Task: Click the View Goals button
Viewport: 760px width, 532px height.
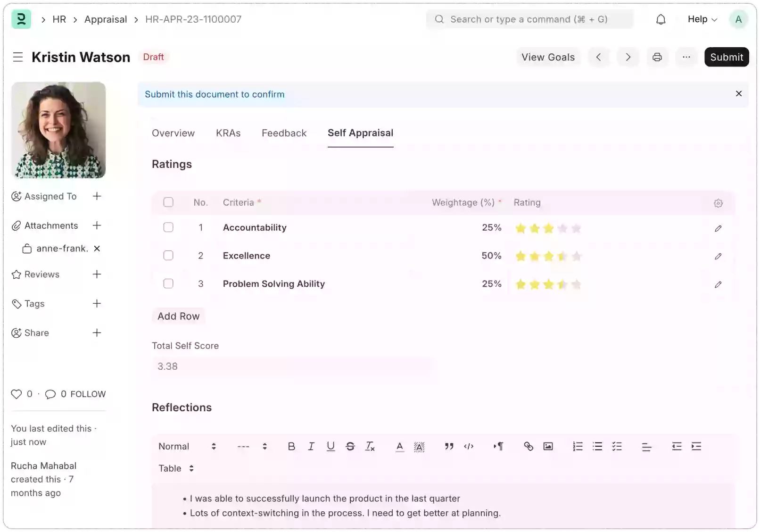Action: point(548,57)
